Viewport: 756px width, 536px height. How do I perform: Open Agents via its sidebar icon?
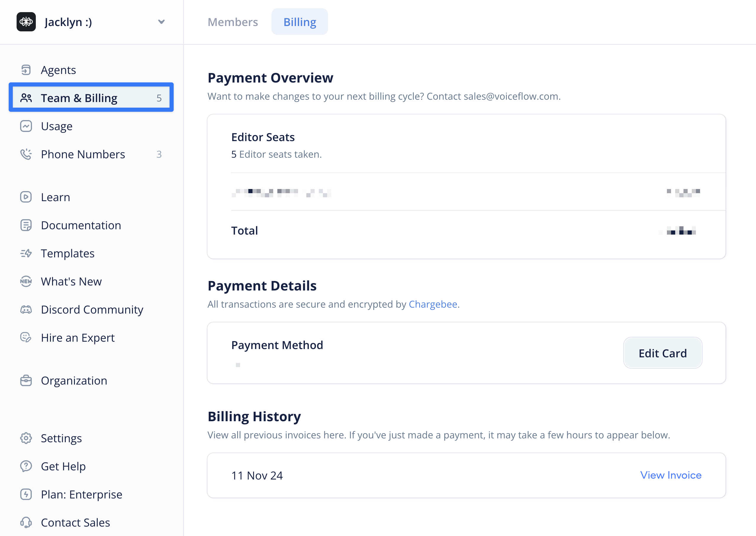[26, 70]
